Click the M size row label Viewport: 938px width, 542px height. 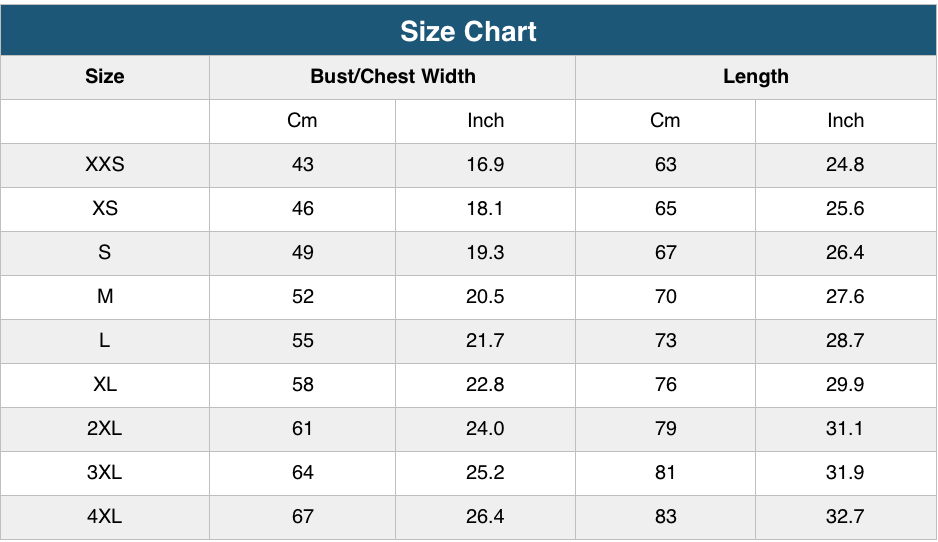tap(105, 297)
